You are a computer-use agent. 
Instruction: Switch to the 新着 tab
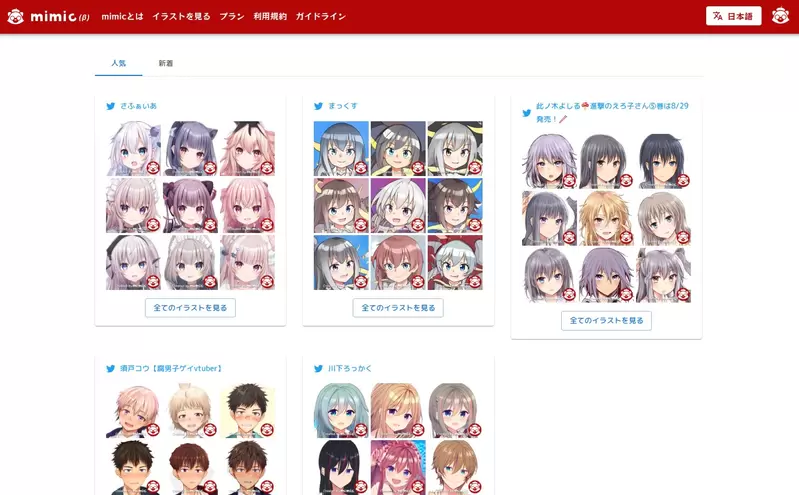point(165,63)
